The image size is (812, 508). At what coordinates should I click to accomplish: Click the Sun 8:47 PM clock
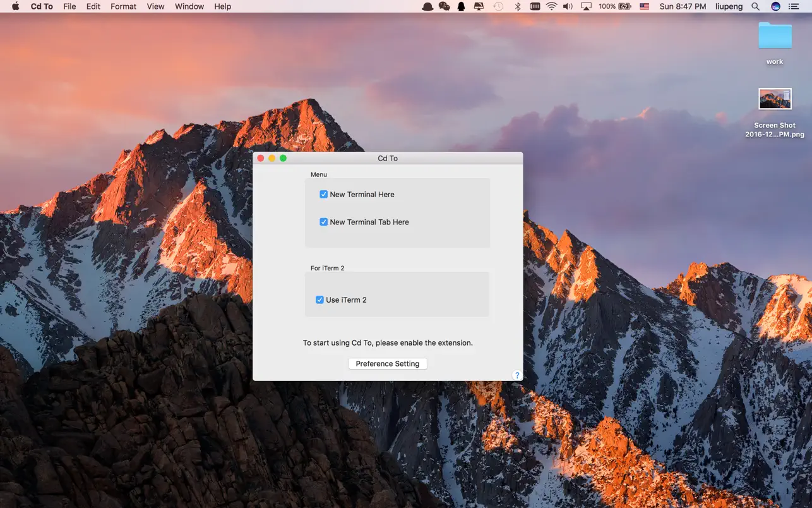pyautogui.click(x=683, y=6)
